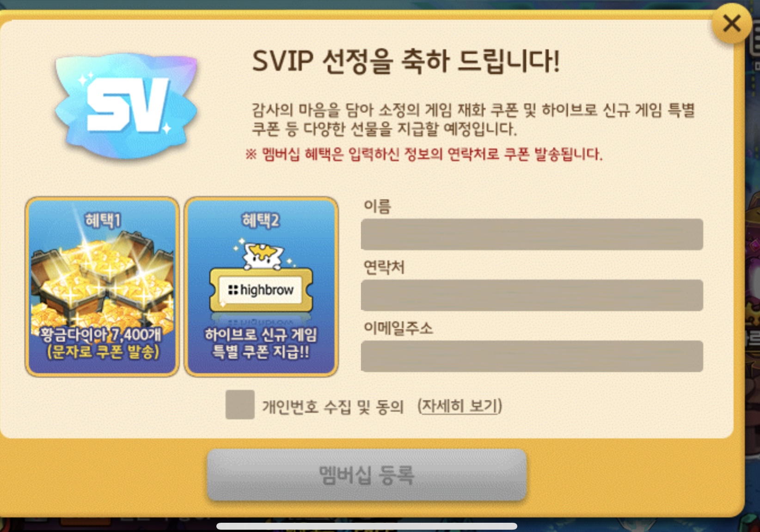760x532 pixels.
Task: Focus the 이름 input field
Action: [x=532, y=234]
